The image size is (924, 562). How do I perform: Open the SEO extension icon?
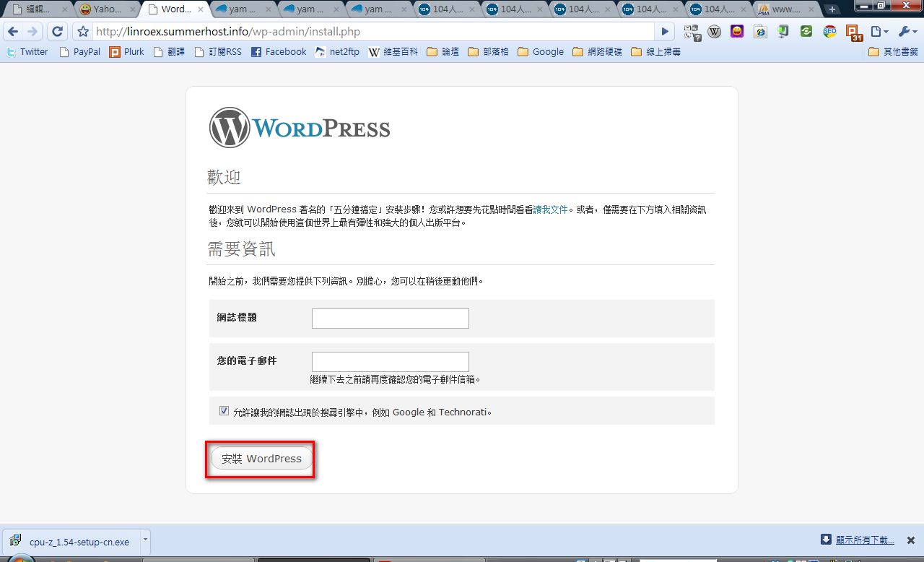829,32
